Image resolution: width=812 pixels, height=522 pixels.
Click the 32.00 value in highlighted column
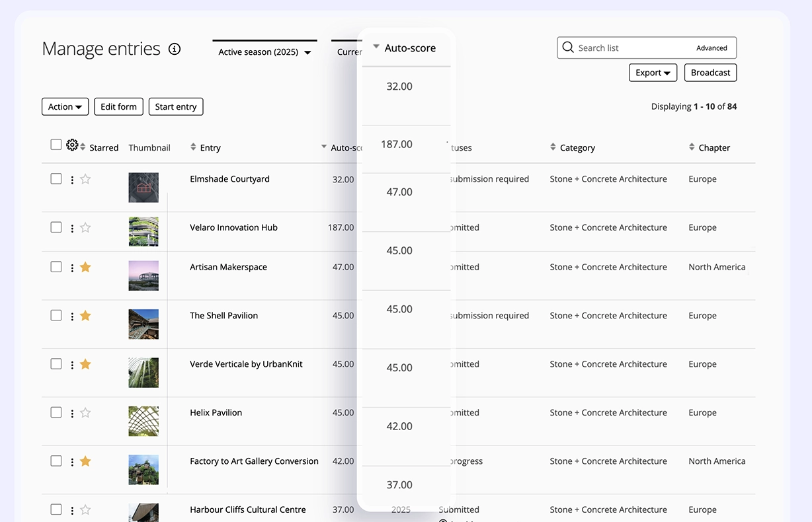(399, 87)
